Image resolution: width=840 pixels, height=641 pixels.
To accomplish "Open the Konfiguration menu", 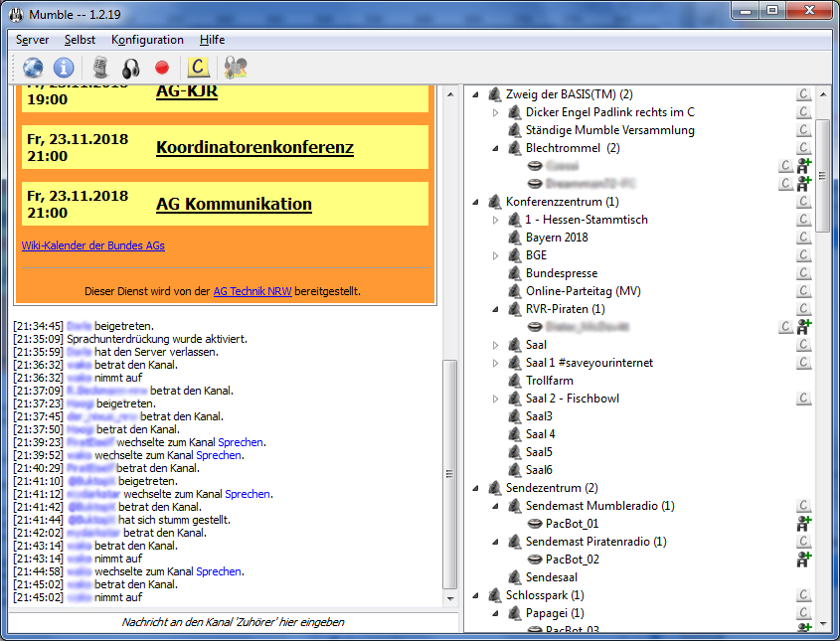I will point(147,40).
